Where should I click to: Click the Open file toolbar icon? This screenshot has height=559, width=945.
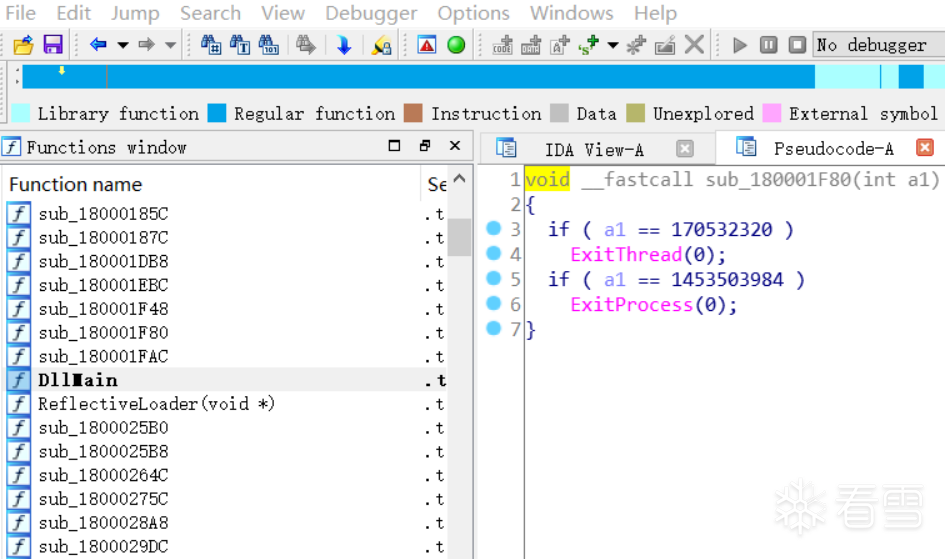pos(23,45)
